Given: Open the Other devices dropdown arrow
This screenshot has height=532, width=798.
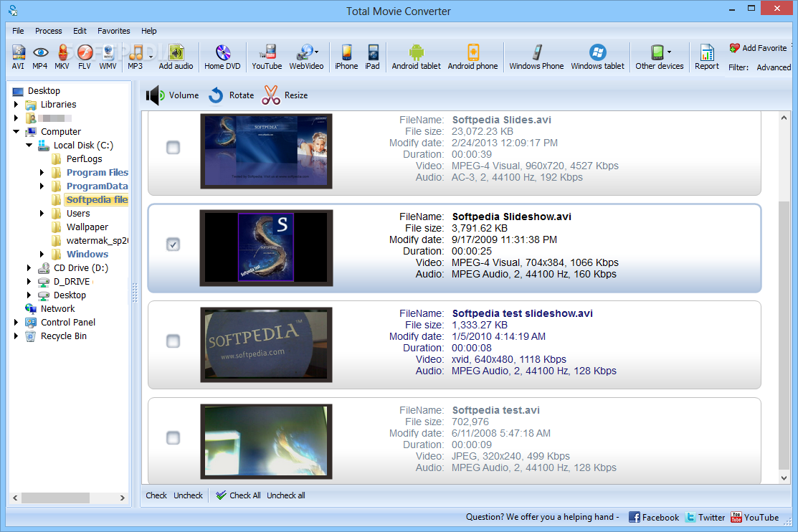Looking at the screenshot, I should [669, 52].
